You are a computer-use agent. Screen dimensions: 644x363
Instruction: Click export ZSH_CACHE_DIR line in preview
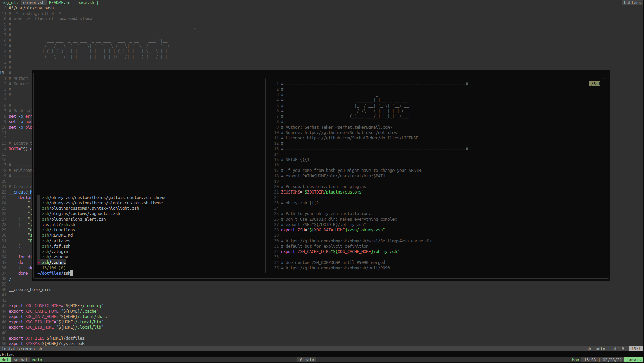point(340,251)
